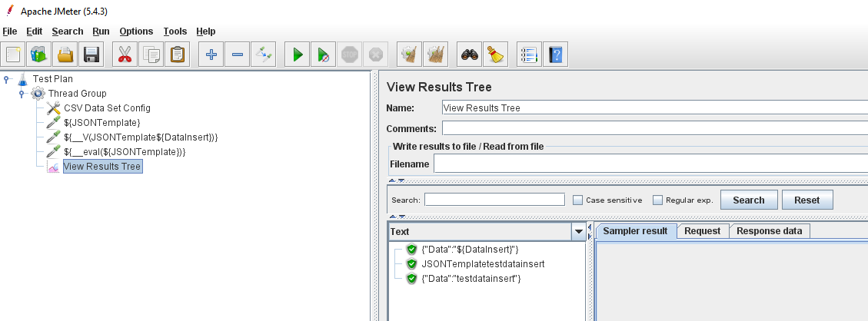868x321 pixels.
Task: Collapse all nodes with minus icon
Action: (x=237, y=55)
